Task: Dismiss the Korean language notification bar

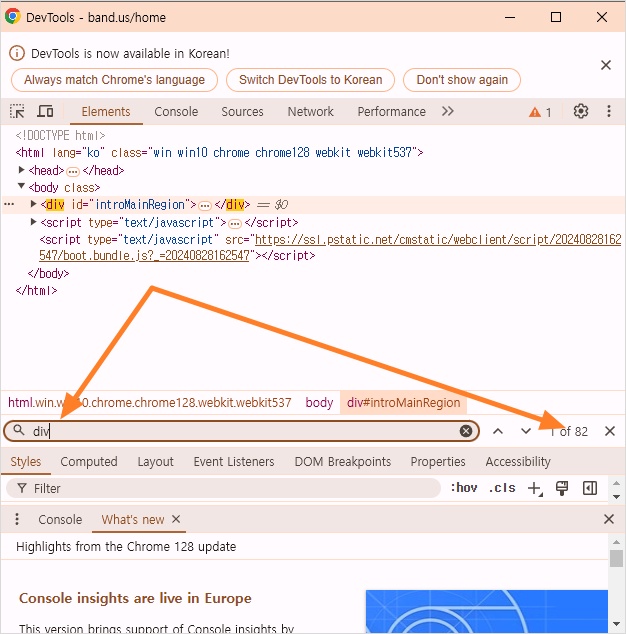Action: click(x=605, y=65)
